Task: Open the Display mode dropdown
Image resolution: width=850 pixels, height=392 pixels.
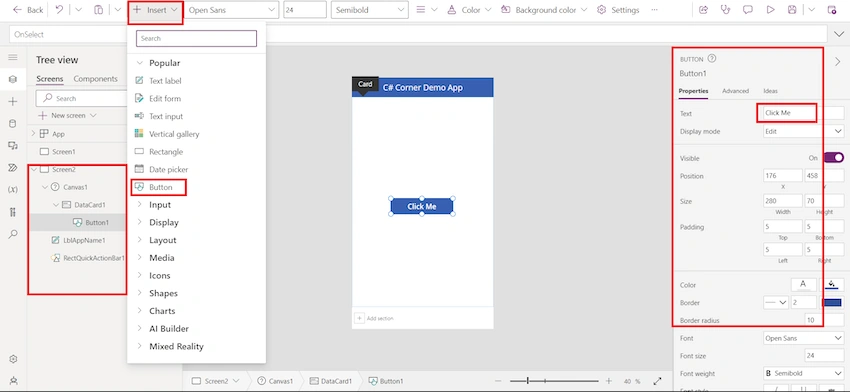Action: pos(803,131)
